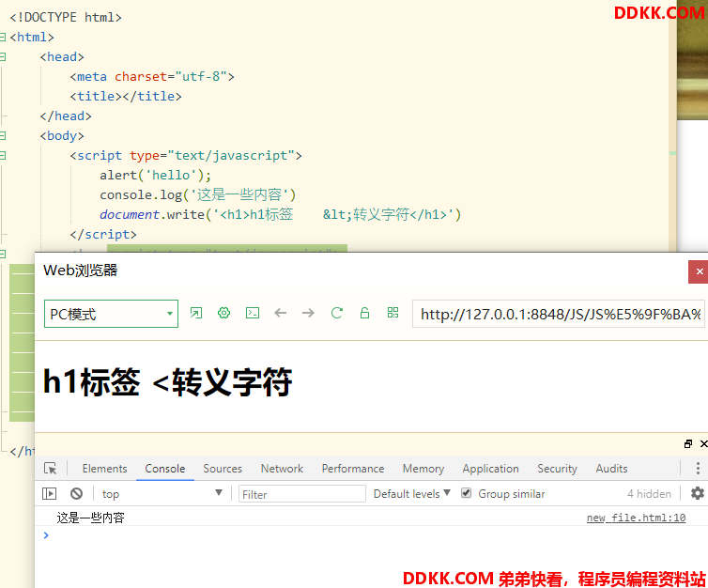
Task: Switch to the Performance tab
Action: pyautogui.click(x=353, y=469)
